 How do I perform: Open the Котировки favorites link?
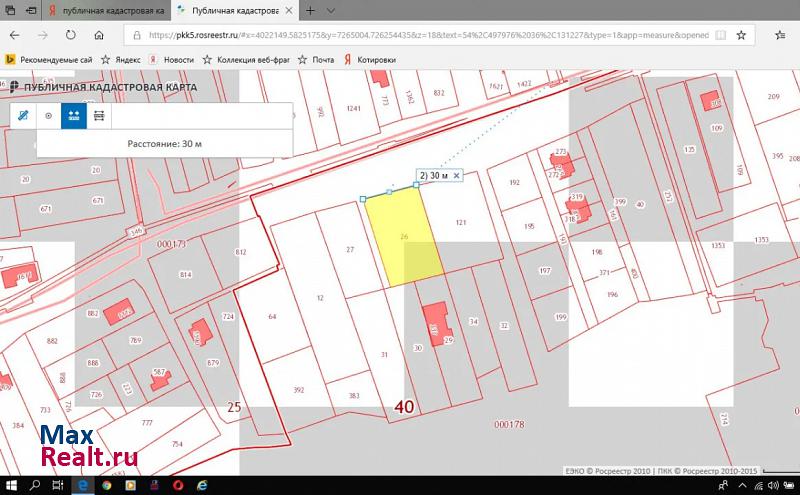369,59
